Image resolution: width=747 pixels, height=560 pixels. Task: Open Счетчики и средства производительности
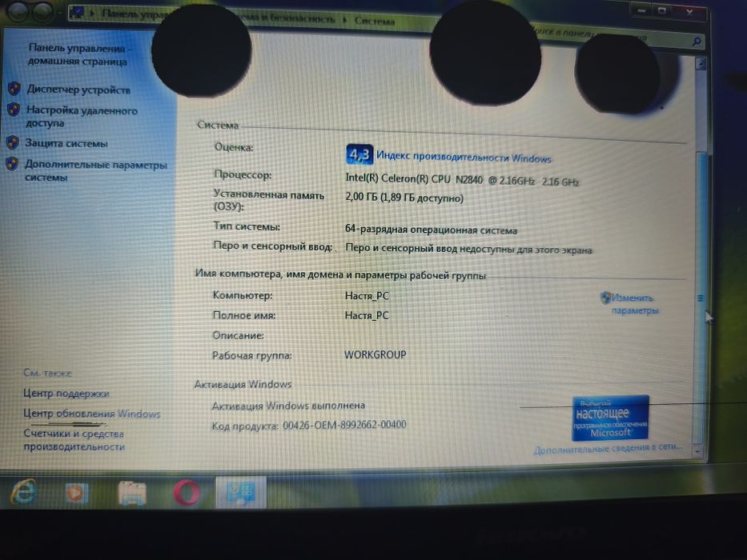[74, 440]
